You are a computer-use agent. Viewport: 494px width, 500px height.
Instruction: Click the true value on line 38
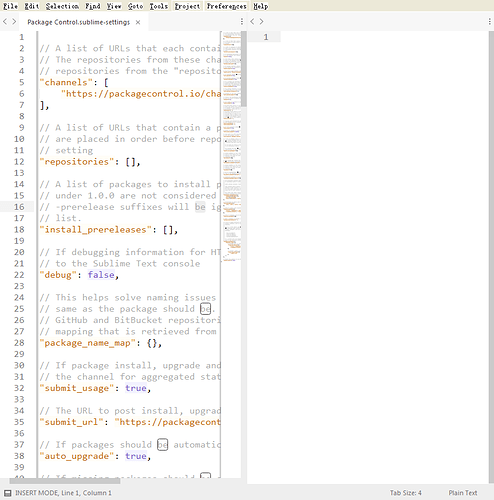click(x=136, y=456)
